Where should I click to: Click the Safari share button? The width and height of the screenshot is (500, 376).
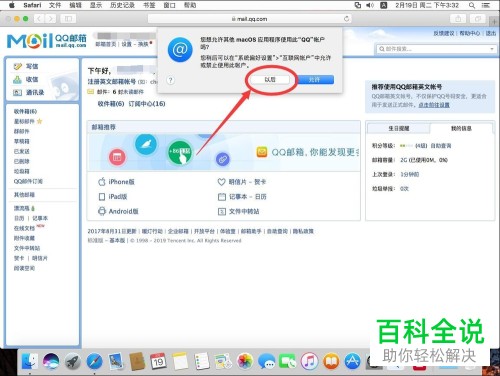coord(458,19)
